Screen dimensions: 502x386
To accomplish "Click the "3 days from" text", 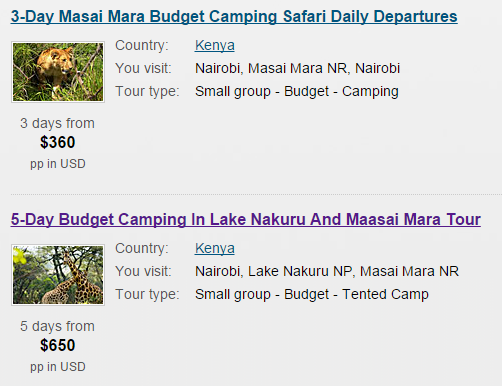I will (57, 123).
